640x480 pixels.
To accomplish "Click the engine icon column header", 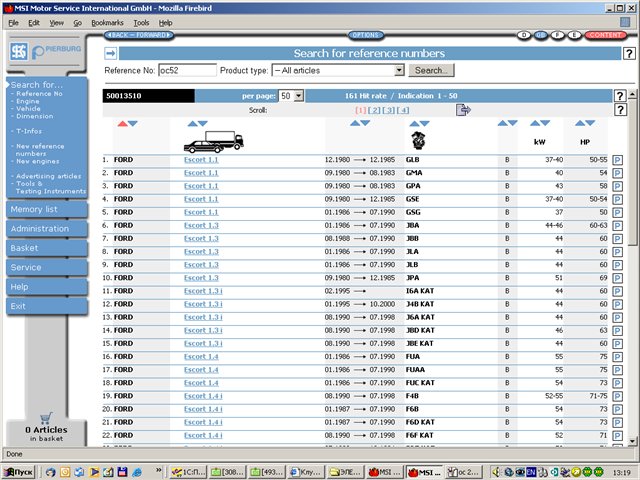I will point(418,140).
